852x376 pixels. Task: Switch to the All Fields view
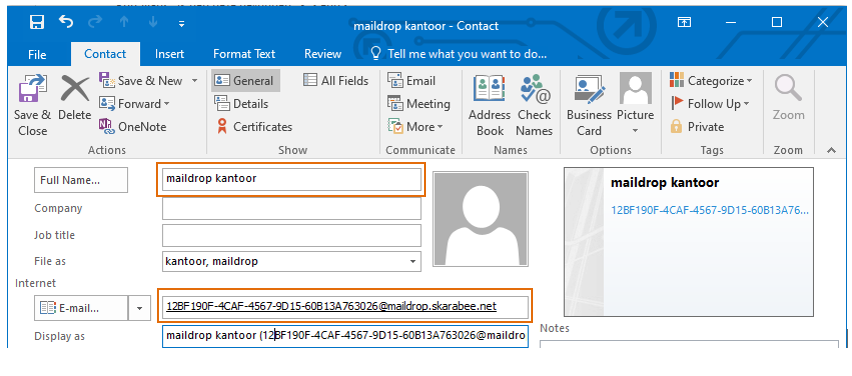point(336,80)
